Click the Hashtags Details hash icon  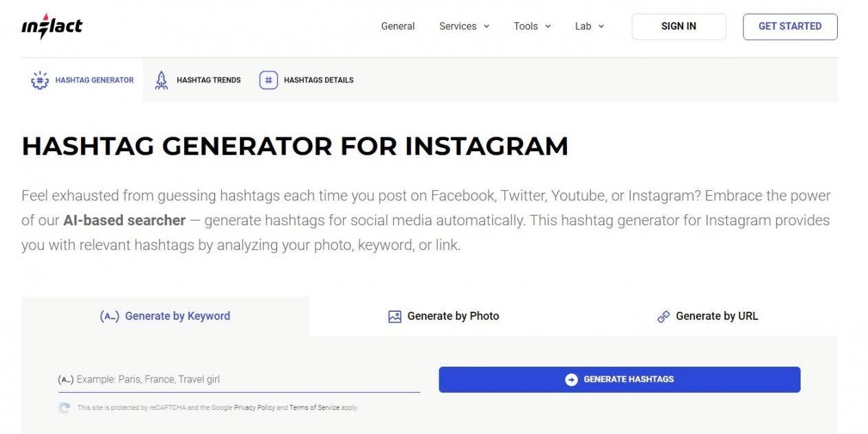point(268,80)
